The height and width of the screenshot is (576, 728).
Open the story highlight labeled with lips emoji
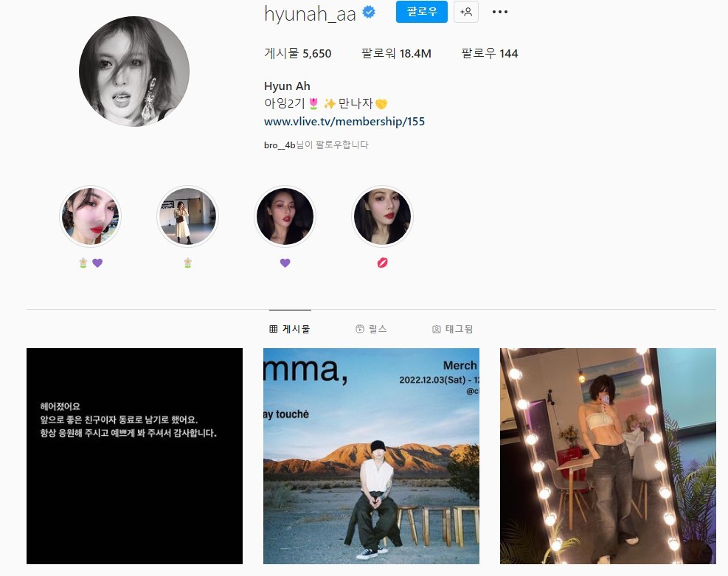click(382, 216)
